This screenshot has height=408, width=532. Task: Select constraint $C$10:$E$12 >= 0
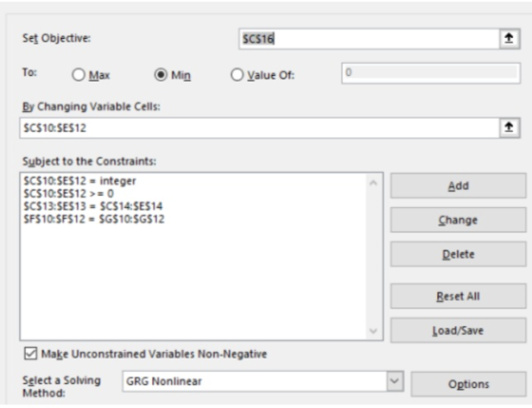pyautogui.click(x=68, y=194)
